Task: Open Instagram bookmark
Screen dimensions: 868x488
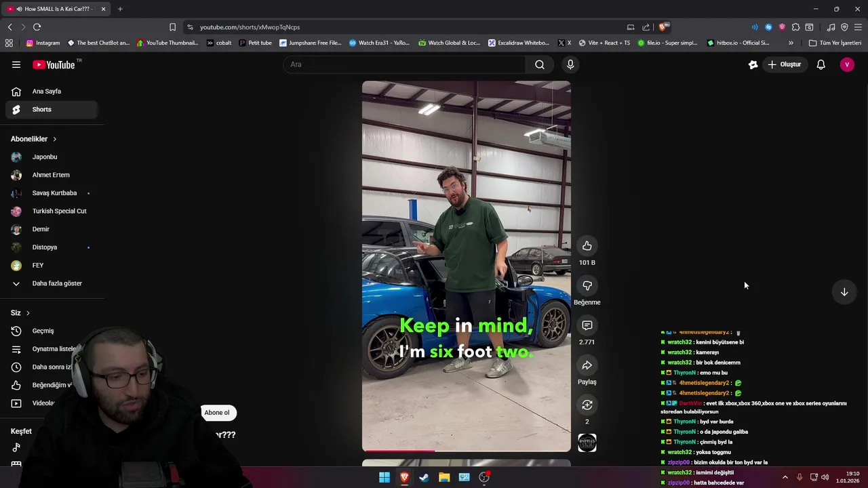Action: pyautogui.click(x=43, y=43)
